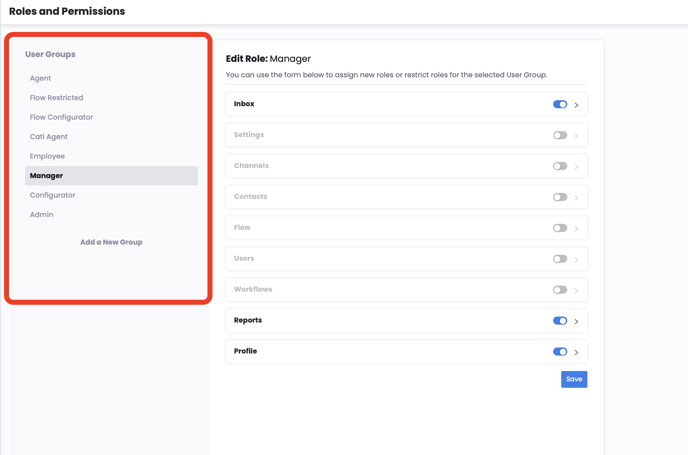Turn on the Channels permission toggle
The width and height of the screenshot is (688, 455).
(560, 166)
